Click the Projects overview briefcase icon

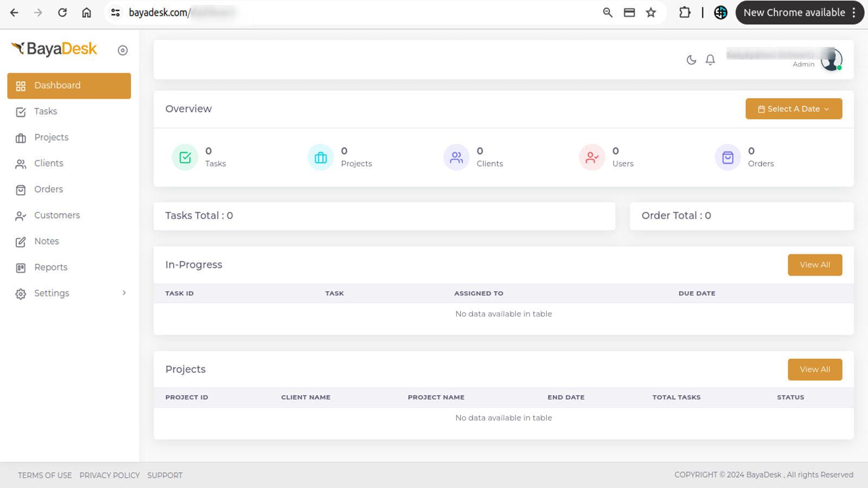[321, 157]
